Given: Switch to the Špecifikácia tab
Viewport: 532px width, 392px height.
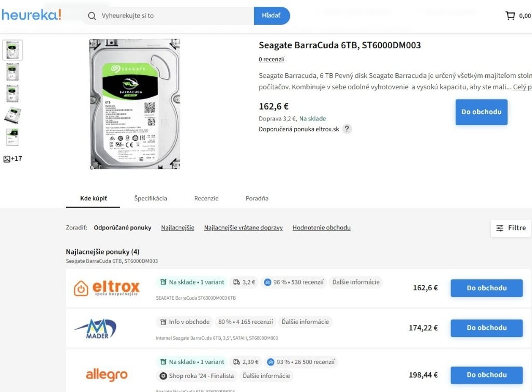Looking at the screenshot, I should pyautogui.click(x=151, y=198).
